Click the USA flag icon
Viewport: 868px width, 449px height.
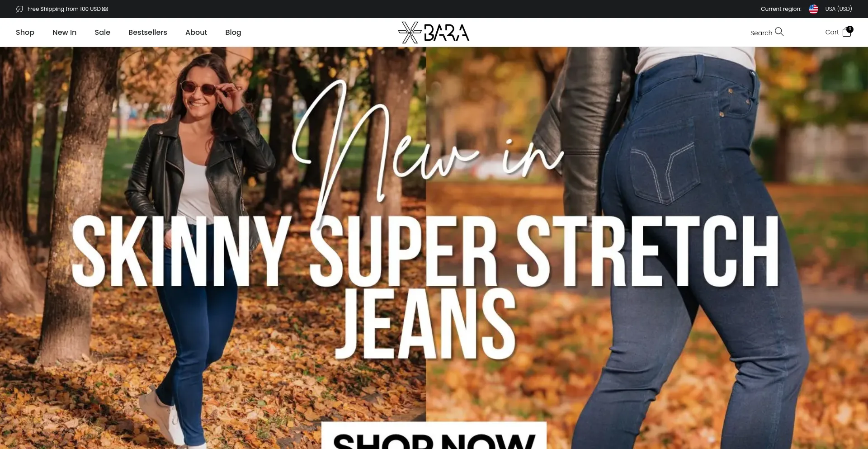(x=813, y=9)
